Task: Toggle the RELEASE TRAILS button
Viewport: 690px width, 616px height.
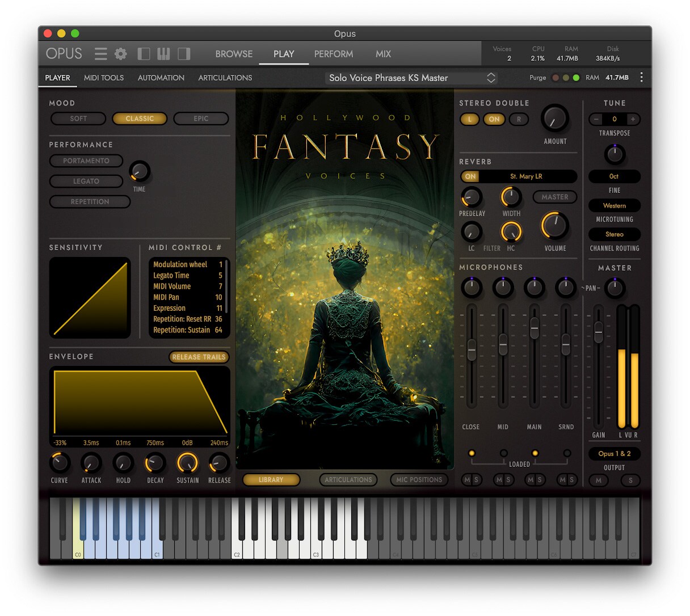Action: tap(199, 357)
